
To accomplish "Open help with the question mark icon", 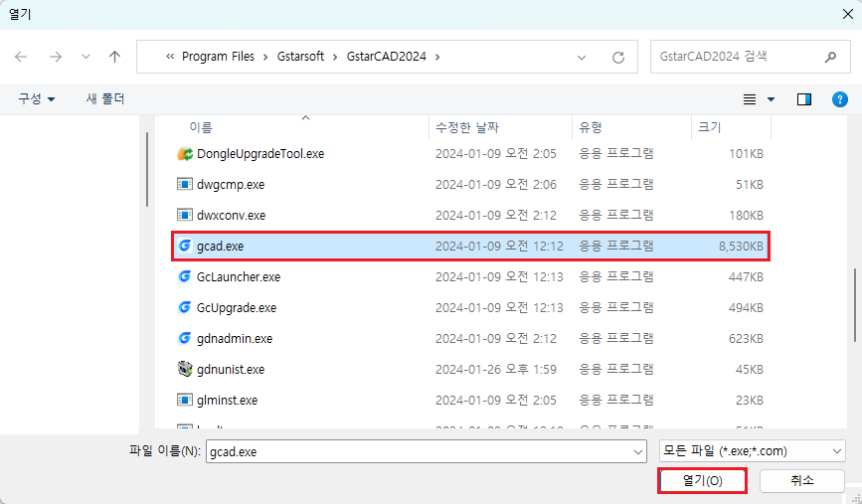I will (x=839, y=99).
